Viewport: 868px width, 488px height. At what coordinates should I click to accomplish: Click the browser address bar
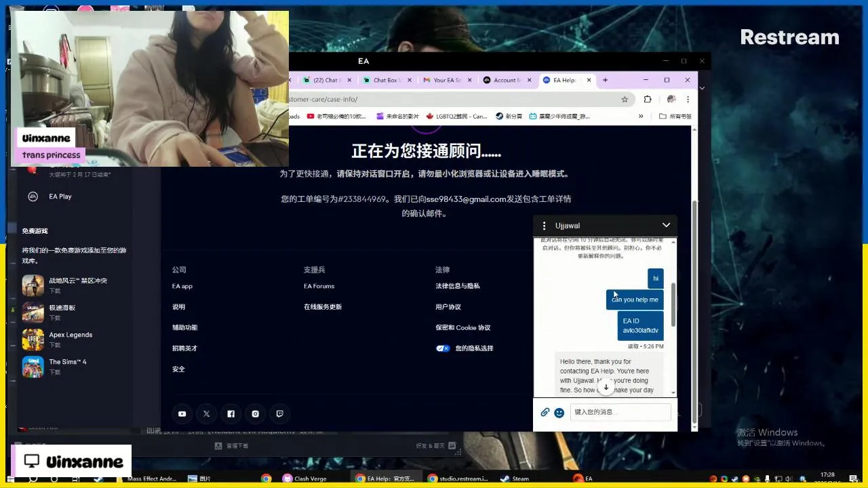coord(454,99)
